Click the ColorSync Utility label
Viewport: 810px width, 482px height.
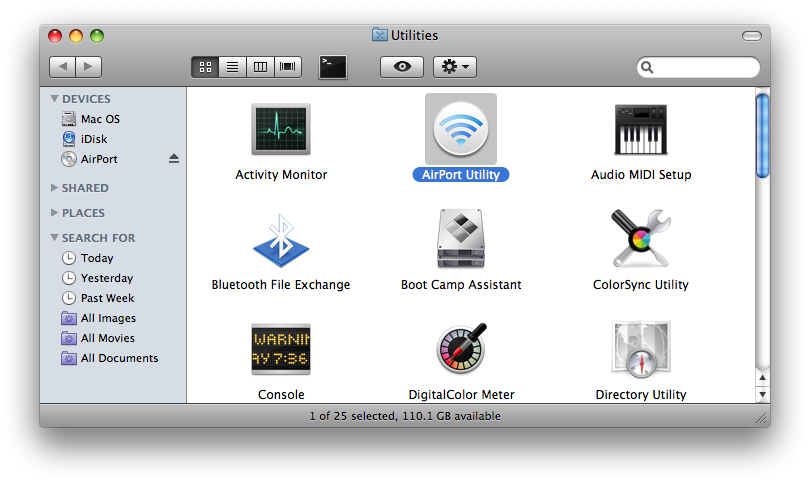coord(641,285)
